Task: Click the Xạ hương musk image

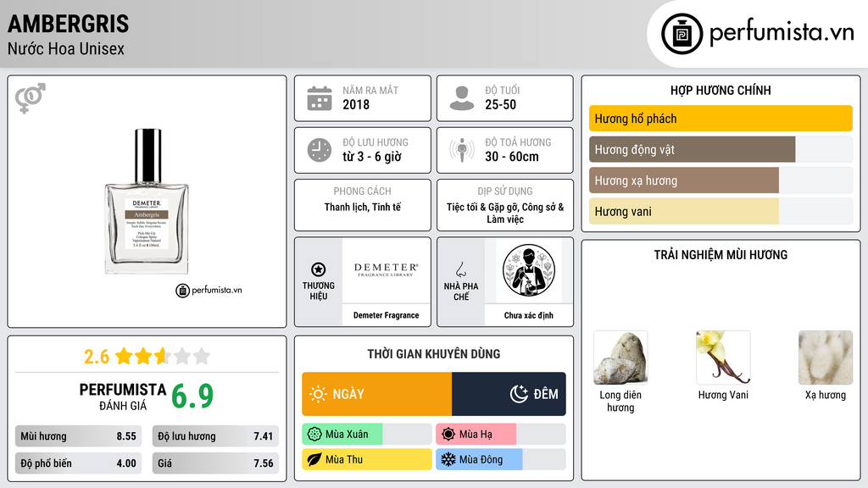Action: pyautogui.click(x=826, y=358)
